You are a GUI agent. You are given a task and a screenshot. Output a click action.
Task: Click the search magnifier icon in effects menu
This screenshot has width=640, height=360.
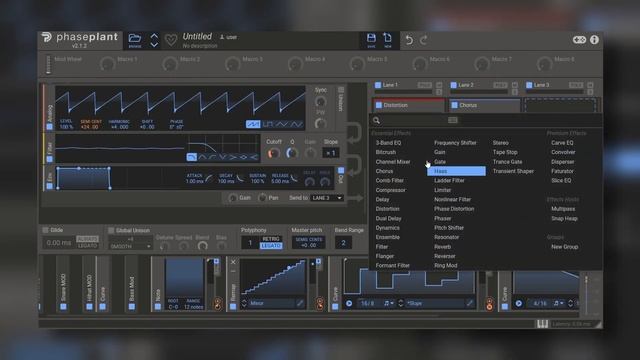tap(376, 120)
